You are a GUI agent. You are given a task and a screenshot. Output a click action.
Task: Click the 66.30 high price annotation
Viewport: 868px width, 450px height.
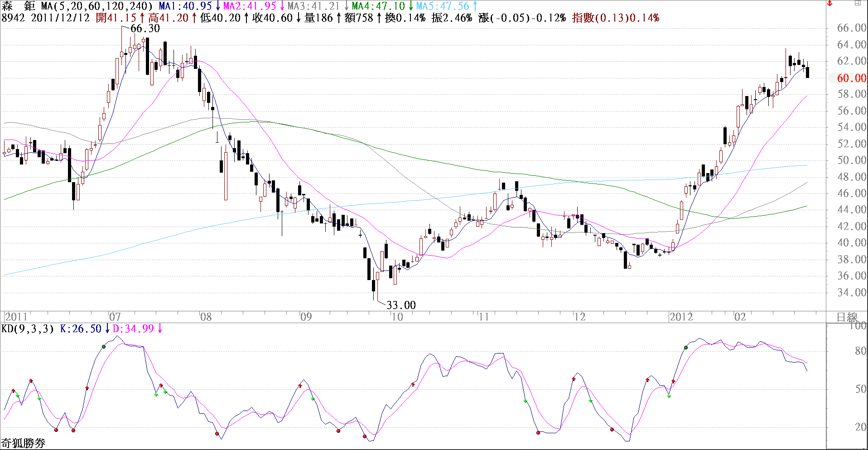(x=145, y=28)
